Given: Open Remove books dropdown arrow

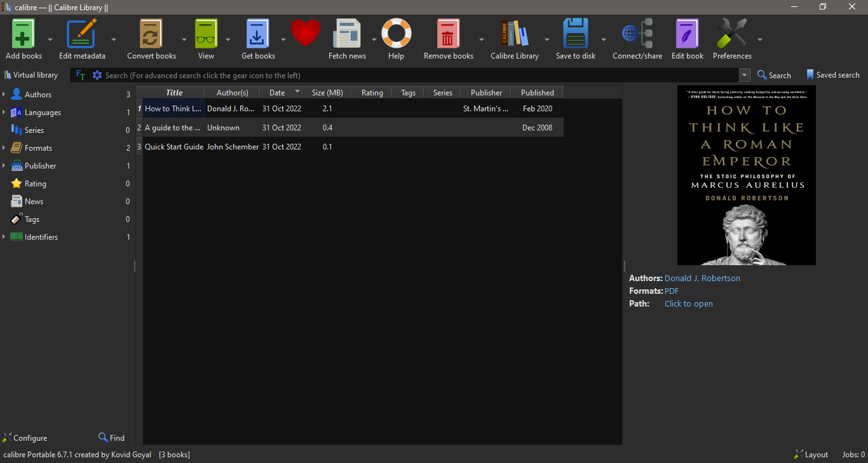Looking at the screenshot, I should point(482,39).
